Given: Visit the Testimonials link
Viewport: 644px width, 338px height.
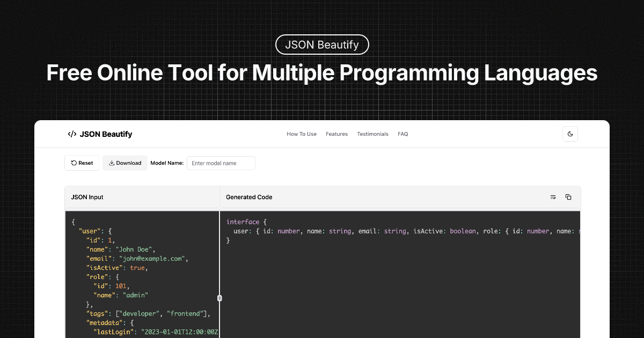Looking at the screenshot, I should pyautogui.click(x=372, y=134).
